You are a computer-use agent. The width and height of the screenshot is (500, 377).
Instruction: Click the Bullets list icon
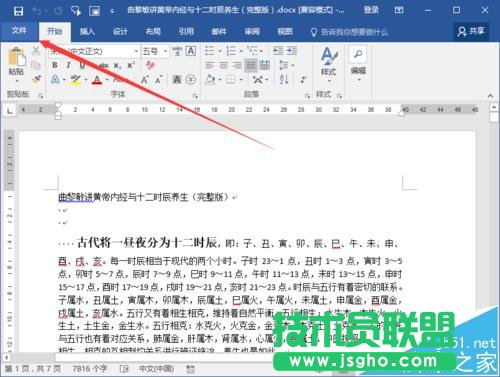(209, 51)
